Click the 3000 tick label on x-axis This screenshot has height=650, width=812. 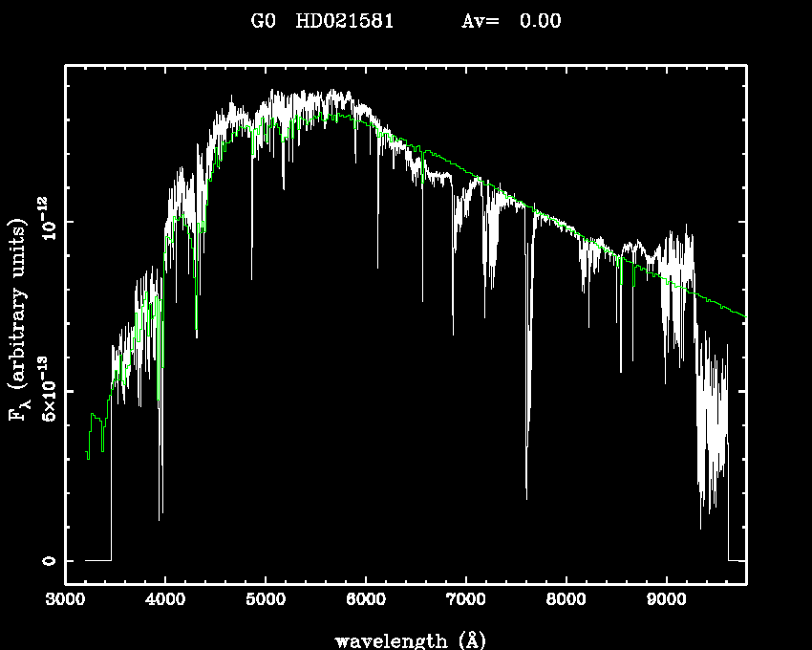pos(65,602)
